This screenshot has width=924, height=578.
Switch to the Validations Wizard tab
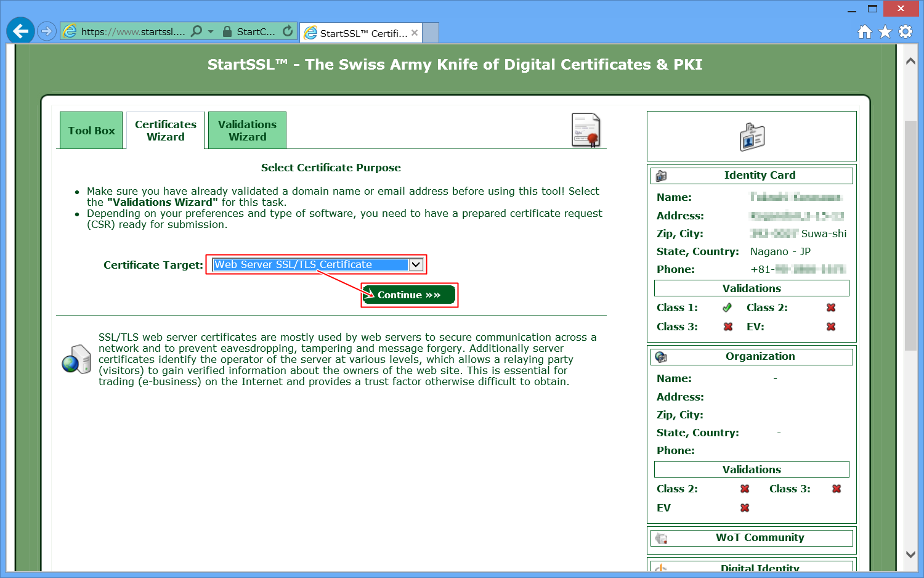click(x=247, y=131)
